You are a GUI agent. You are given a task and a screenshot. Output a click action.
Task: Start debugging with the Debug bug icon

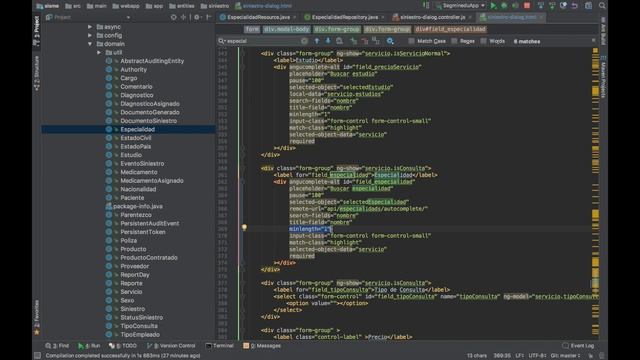[x=504, y=6]
